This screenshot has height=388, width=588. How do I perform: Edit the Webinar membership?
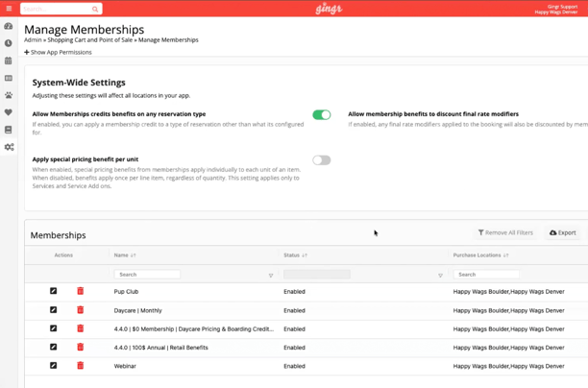coord(53,366)
